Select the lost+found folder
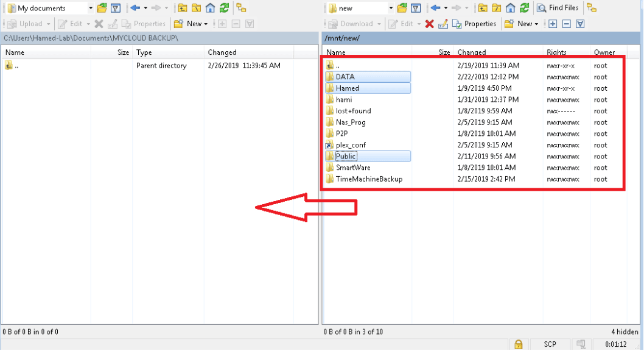 353,110
